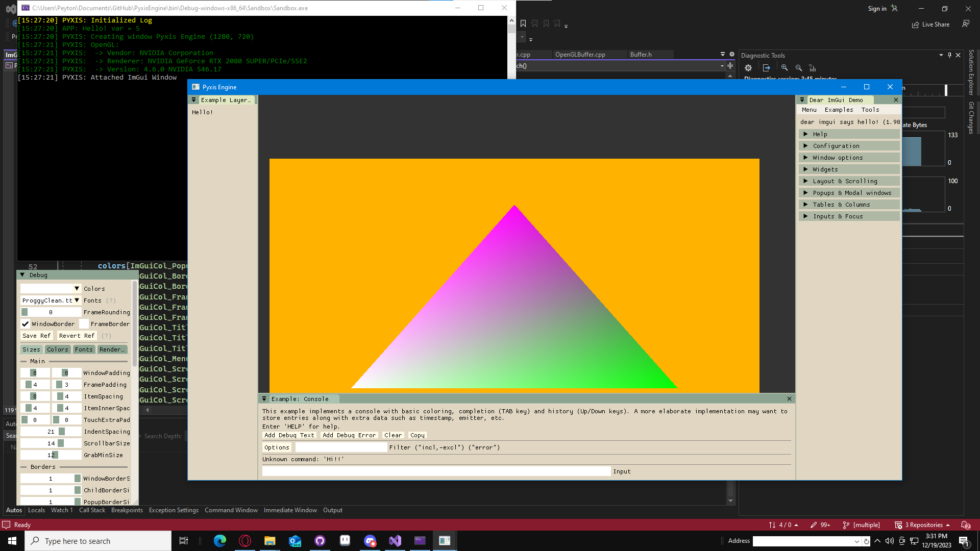
Task: Click the reset zoom chart icon in Diagnostic Tools
Action: (x=813, y=68)
